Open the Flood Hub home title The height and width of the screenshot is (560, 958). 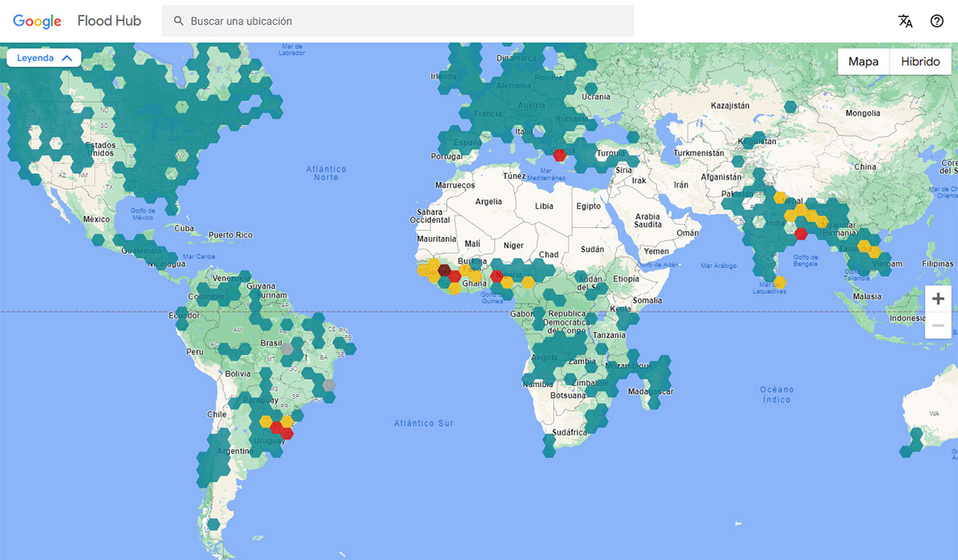(109, 21)
